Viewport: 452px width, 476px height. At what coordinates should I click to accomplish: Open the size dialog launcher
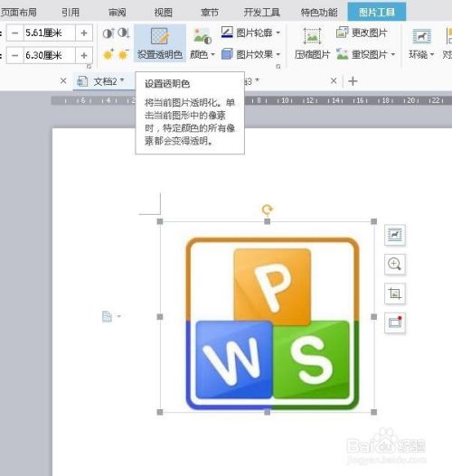[x=89, y=66]
